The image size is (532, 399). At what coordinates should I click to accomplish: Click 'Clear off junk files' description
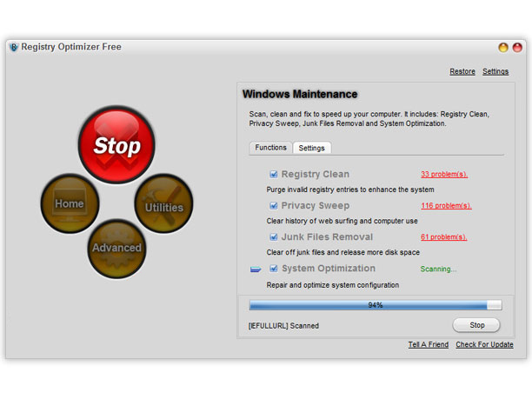(343, 252)
